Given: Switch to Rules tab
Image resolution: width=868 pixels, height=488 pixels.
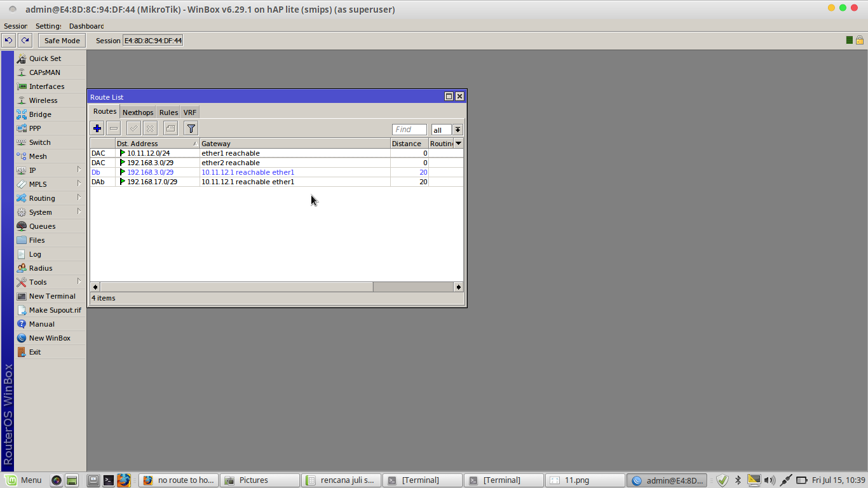Looking at the screenshot, I should click(x=168, y=112).
